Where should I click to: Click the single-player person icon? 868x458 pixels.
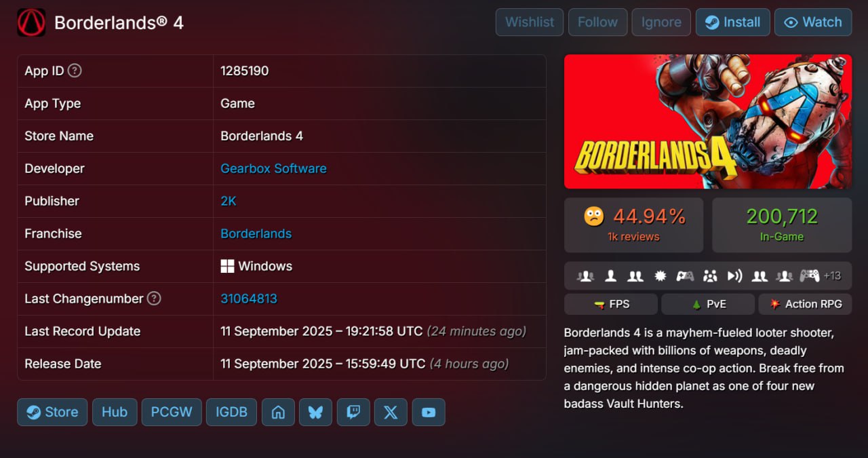[610, 276]
